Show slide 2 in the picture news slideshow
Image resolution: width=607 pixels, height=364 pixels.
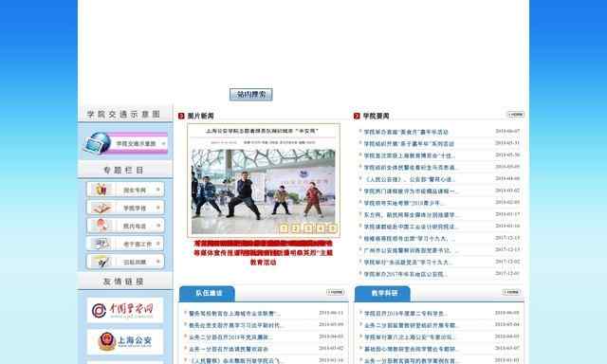coord(296,228)
